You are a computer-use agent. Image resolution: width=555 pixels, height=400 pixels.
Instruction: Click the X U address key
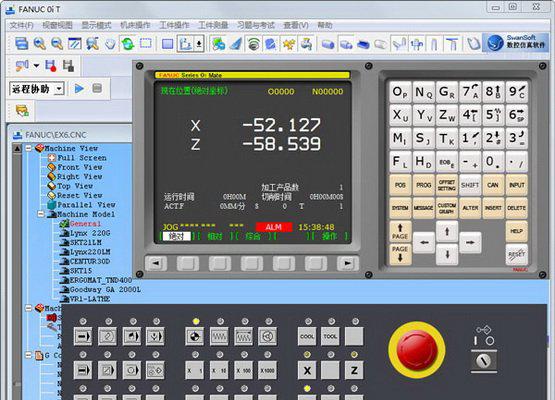400,115
